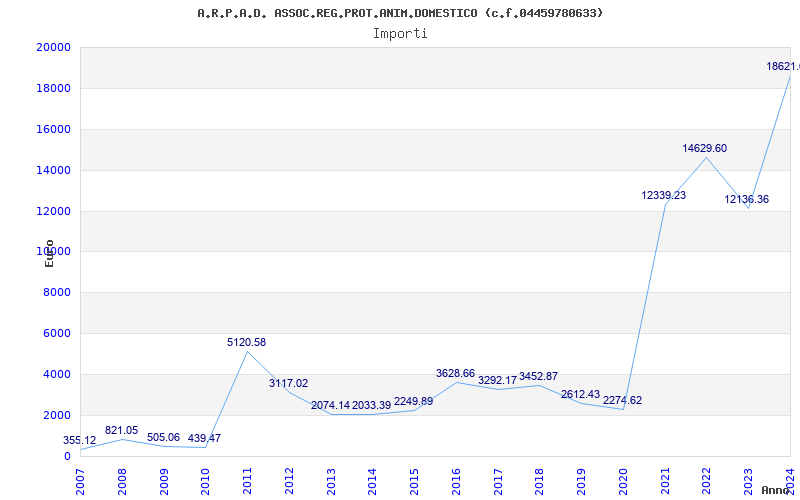Click the Euro y-axis label
This screenshot has width=800, height=500.
(49, 252)
